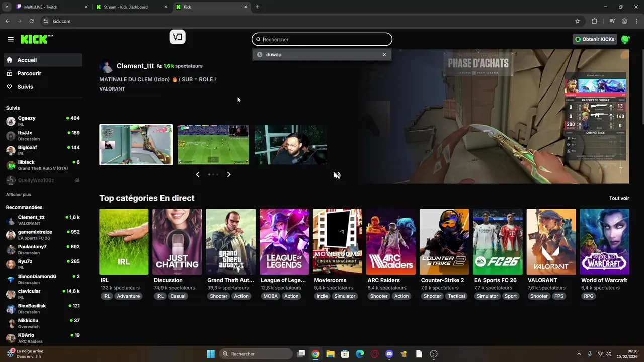Open Grand Theft Auto category card
644x362 pixels.
click(x=230, y=242)
